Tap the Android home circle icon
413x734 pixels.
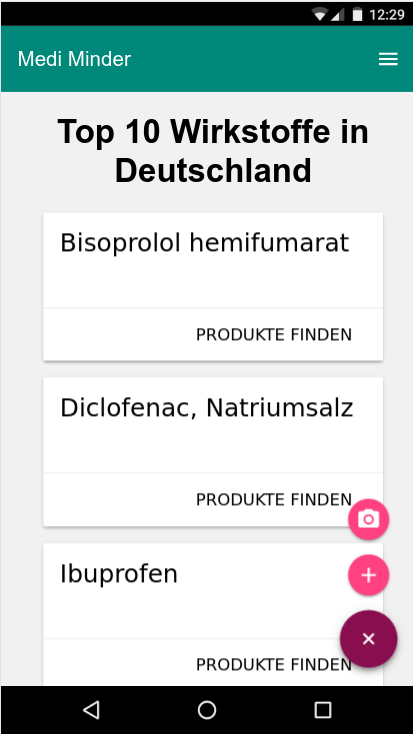[206, 710]
